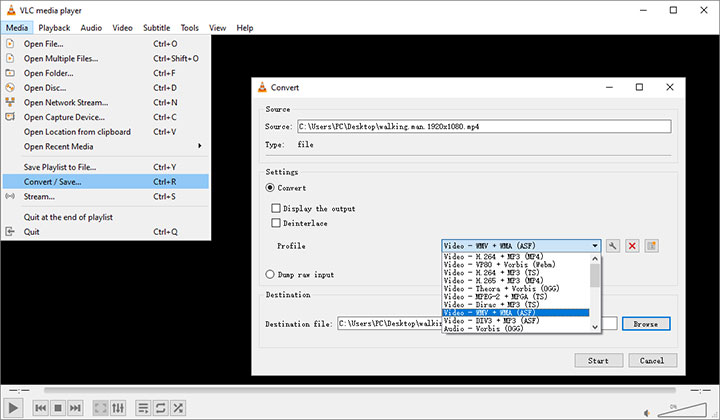Choose Video - H.264 + MP3 (TS) profile
This screenshot has height=420, width=720.
pyautogui.click(x=516, y=273)
